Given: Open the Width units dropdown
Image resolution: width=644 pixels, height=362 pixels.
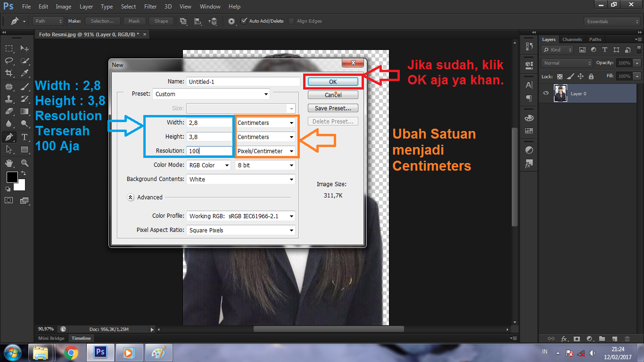Looking at the screenshot, I should pos(266,123).
